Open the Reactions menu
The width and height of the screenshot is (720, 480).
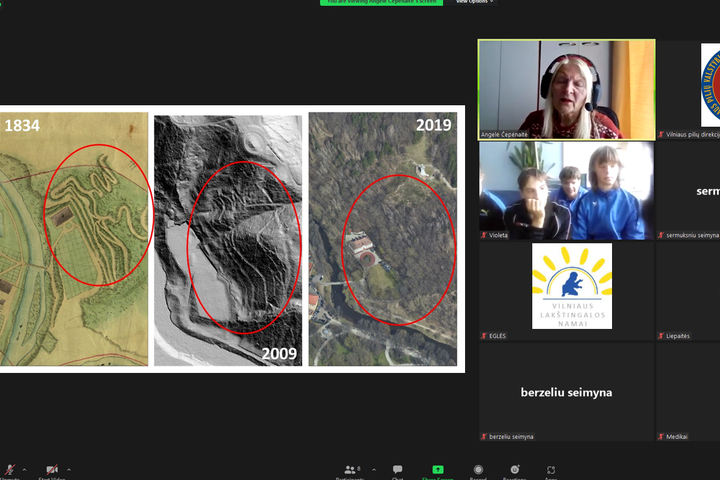pyautogui.click(x=514, y=471)
